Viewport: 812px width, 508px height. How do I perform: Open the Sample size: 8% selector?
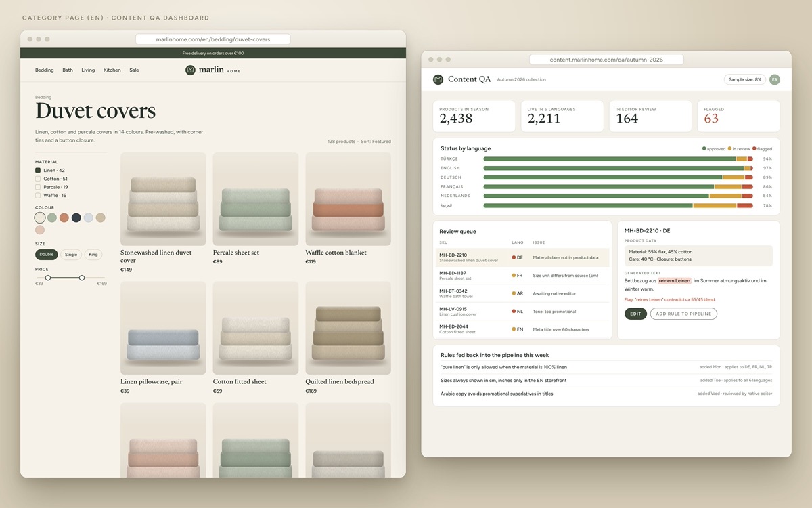(x=744, y=79)
